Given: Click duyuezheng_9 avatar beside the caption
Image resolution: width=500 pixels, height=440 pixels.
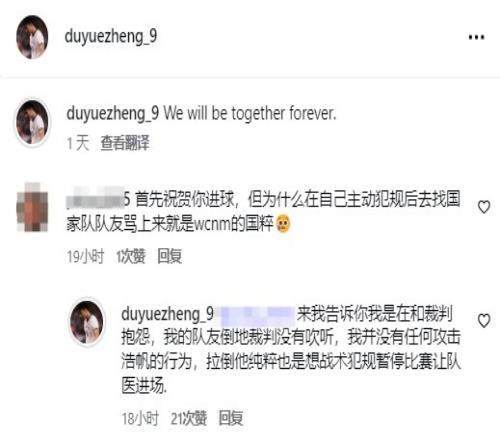Looking at the screenshot, I should [32, 123].
